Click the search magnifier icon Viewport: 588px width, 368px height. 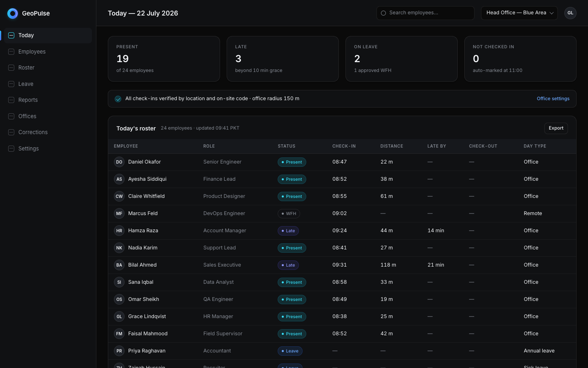383,13
